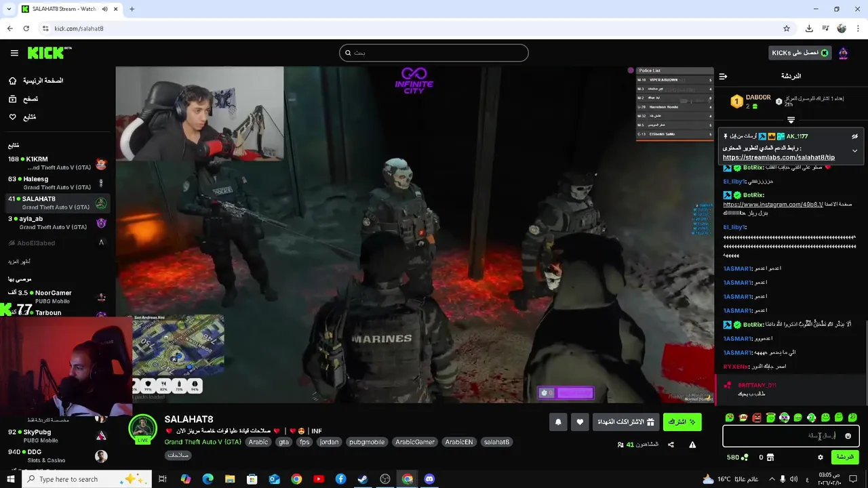Click the viewers count icon

(x=620, y=445)
